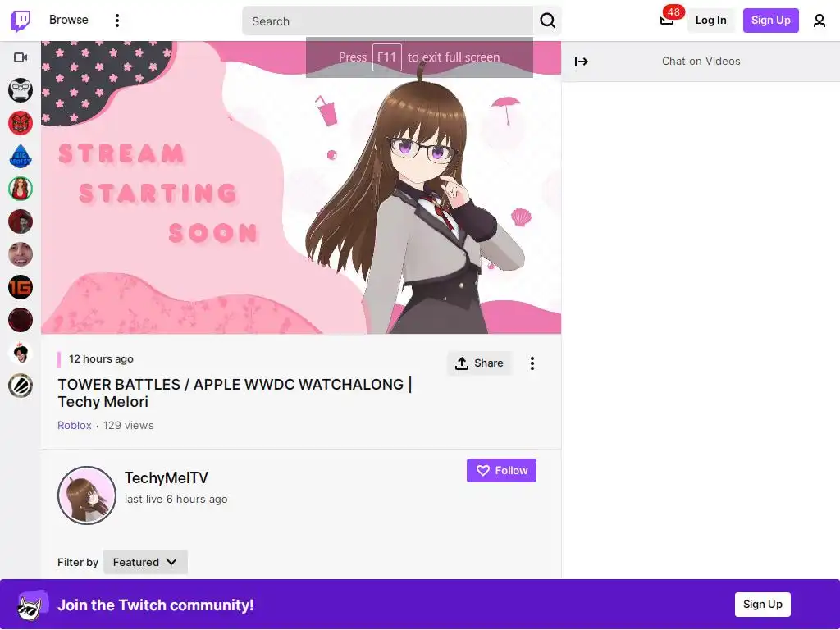Click the Log In button

710,21
